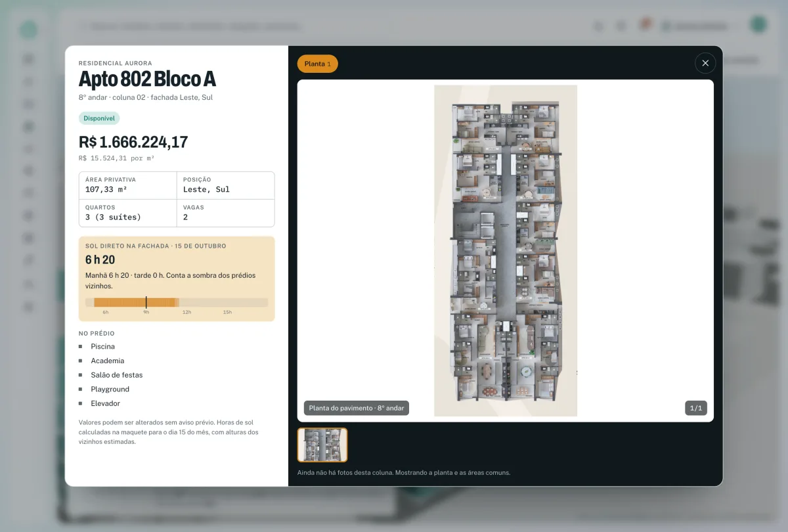Click the 6 h 20 sun hours value
This screenshot has height=532, width=788.
[x=100, y=260]
